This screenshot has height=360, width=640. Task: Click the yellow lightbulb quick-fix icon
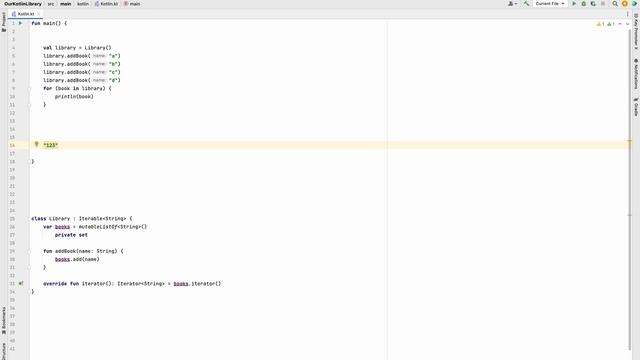click(36, 144)
